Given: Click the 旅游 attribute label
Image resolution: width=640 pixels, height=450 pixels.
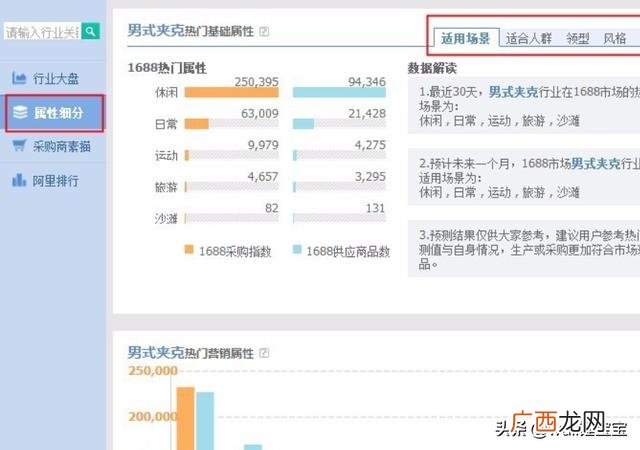Looking at the screenshot, I should click(166, 187).
